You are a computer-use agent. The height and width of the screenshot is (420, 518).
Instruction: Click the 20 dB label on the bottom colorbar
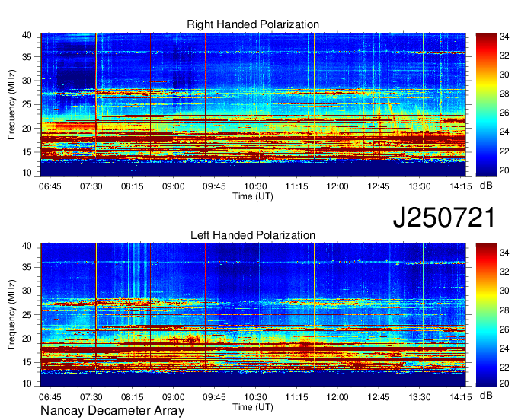(x=504, y=383)
